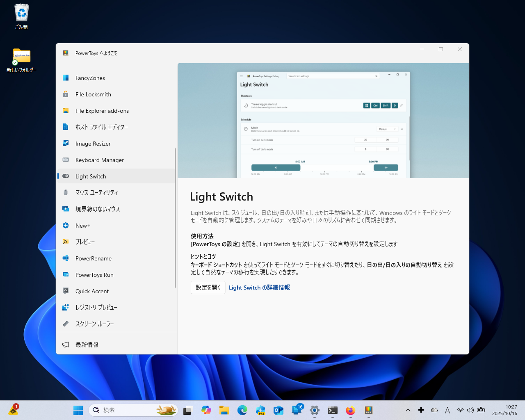Select プレビュー in the sidebar

[x=85, y=242]
